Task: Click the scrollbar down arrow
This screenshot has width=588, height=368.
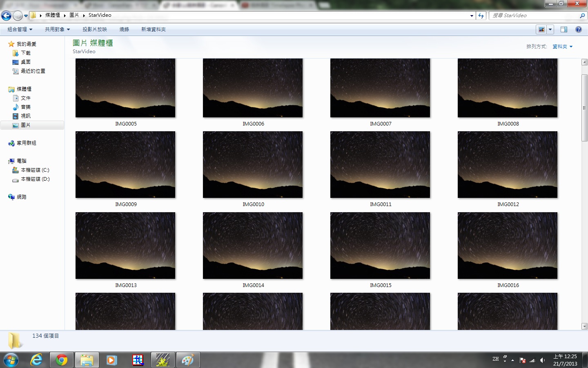Action: [x=584, y=326]
